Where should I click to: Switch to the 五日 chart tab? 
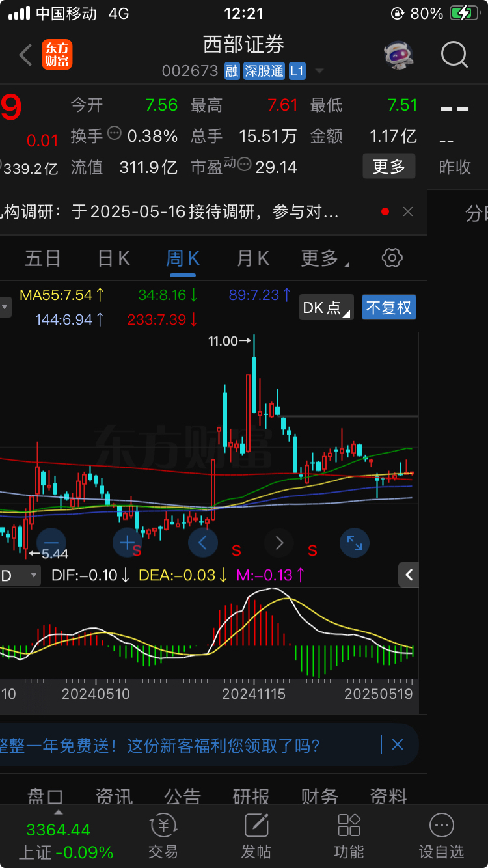coord(43,258)
